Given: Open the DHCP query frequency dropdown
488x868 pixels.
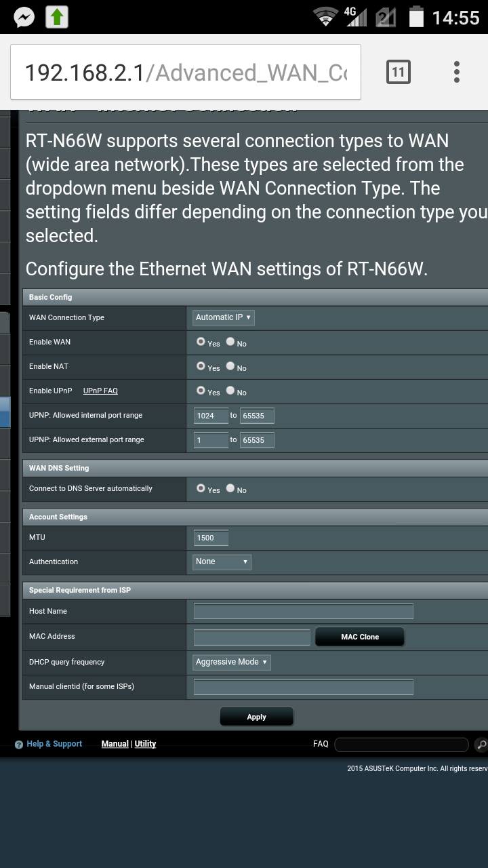Looking at the screenshot, I should pos(232,662).
